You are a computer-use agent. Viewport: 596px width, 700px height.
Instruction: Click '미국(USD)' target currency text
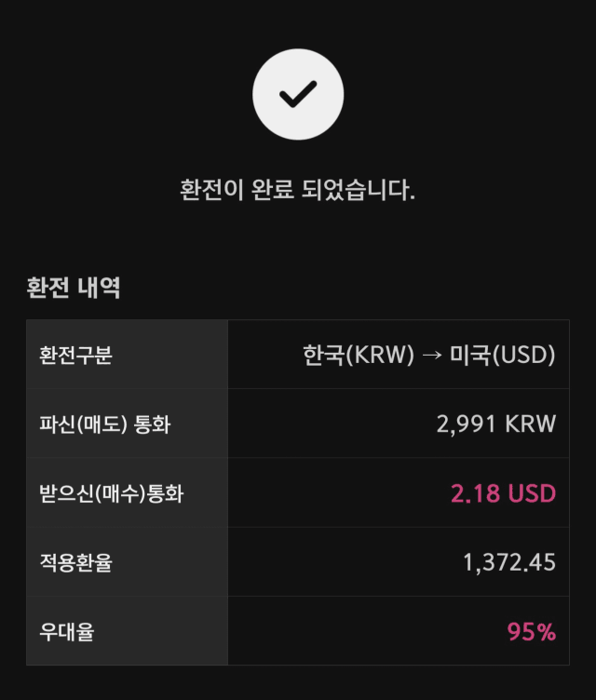[x=503, y=355]
